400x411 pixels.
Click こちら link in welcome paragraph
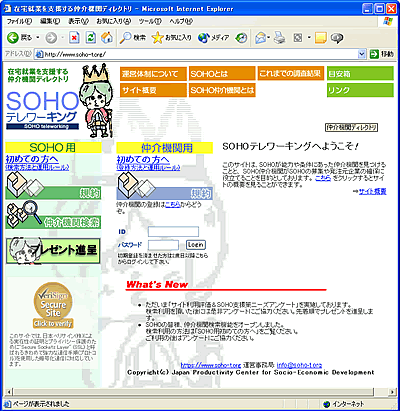click(323, 178)
